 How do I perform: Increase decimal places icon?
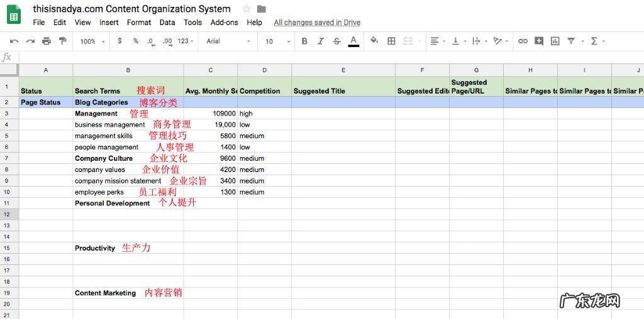(167, 41)
